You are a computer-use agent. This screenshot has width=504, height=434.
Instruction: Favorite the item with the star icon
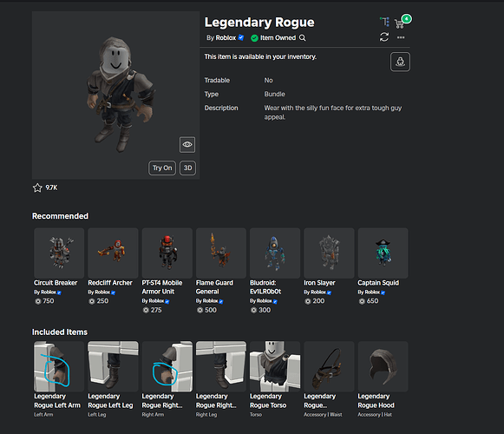click(37, 187)
